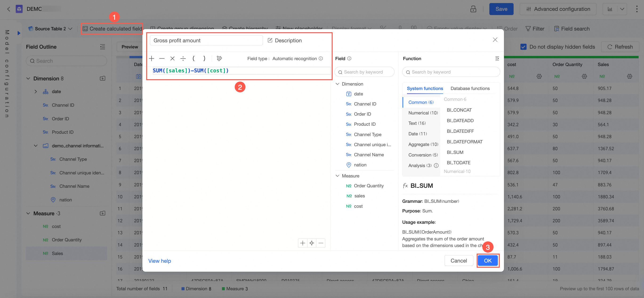
Task: Click the formula format/clear icon
Action: click(219, 59)
